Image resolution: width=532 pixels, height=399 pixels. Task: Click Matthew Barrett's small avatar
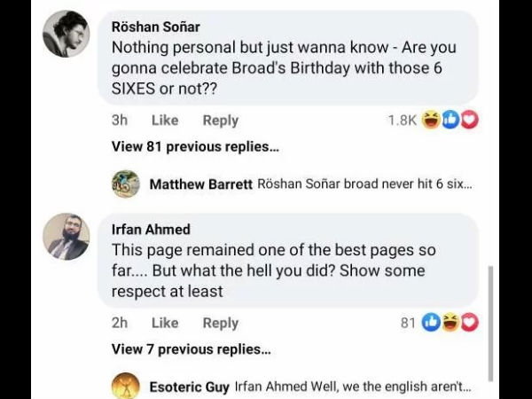[126, 184]
